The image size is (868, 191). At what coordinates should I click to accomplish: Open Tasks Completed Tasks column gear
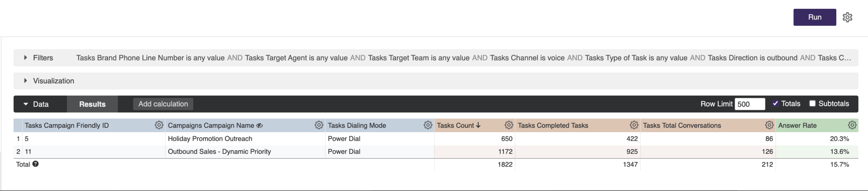(x=634, y=125)
